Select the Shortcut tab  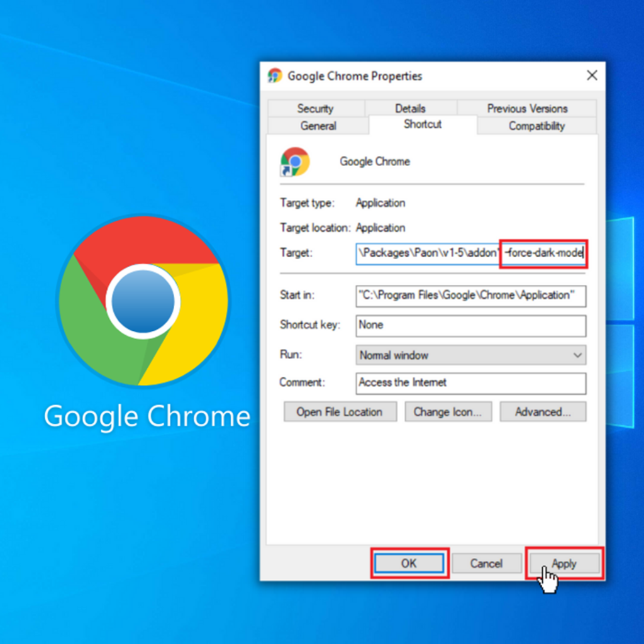423,124
